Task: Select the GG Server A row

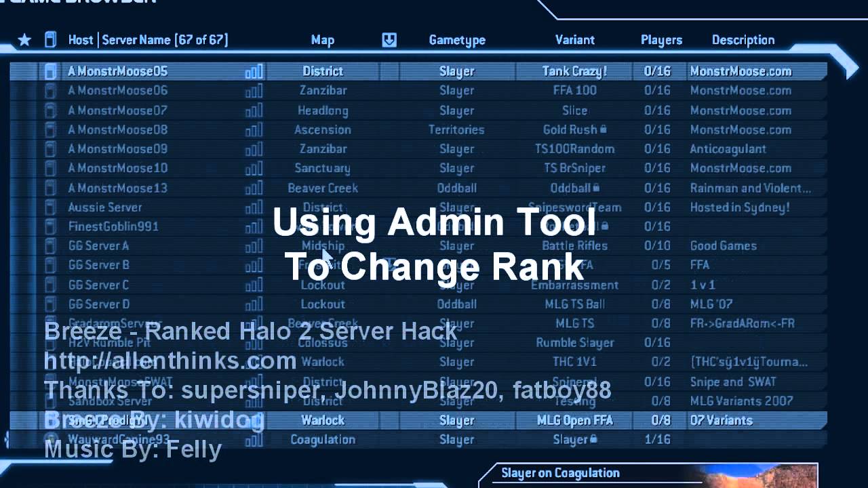Action: (x=418, y=246)
